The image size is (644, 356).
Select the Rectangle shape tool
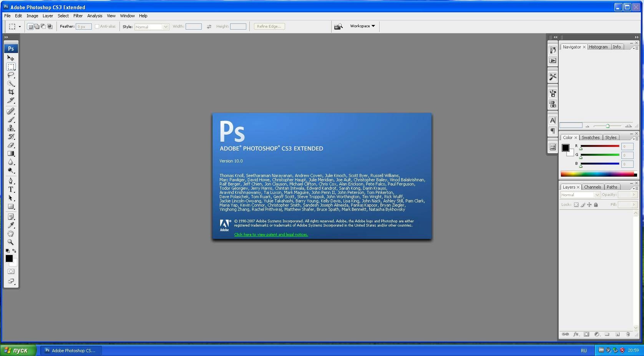pos(11,206)
